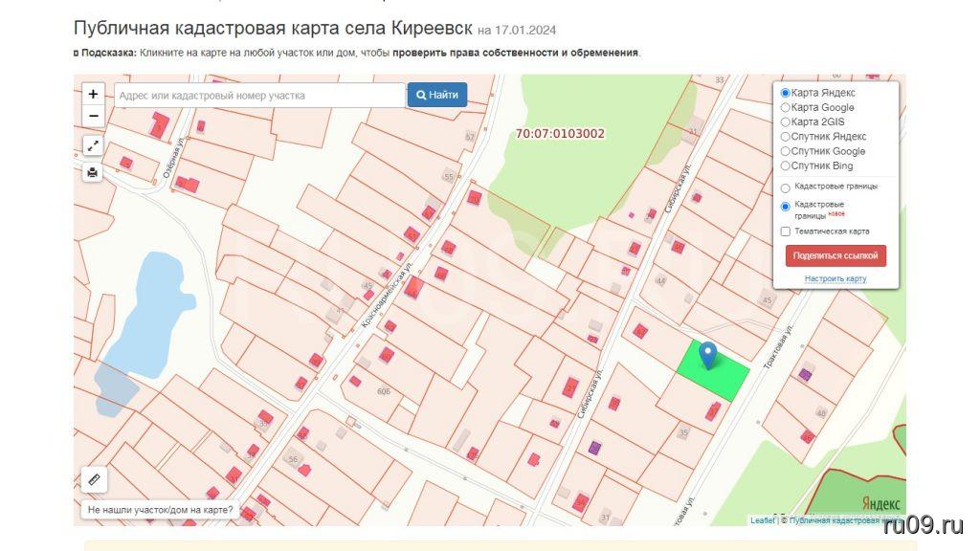Viewport: 980px width, 551px height.
Task: Select Спутник Bing satellite layer
Action: 786,165
